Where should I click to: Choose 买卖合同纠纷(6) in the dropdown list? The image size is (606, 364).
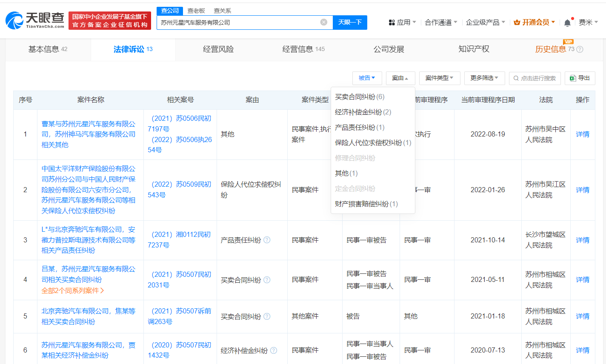click(373, 97)
